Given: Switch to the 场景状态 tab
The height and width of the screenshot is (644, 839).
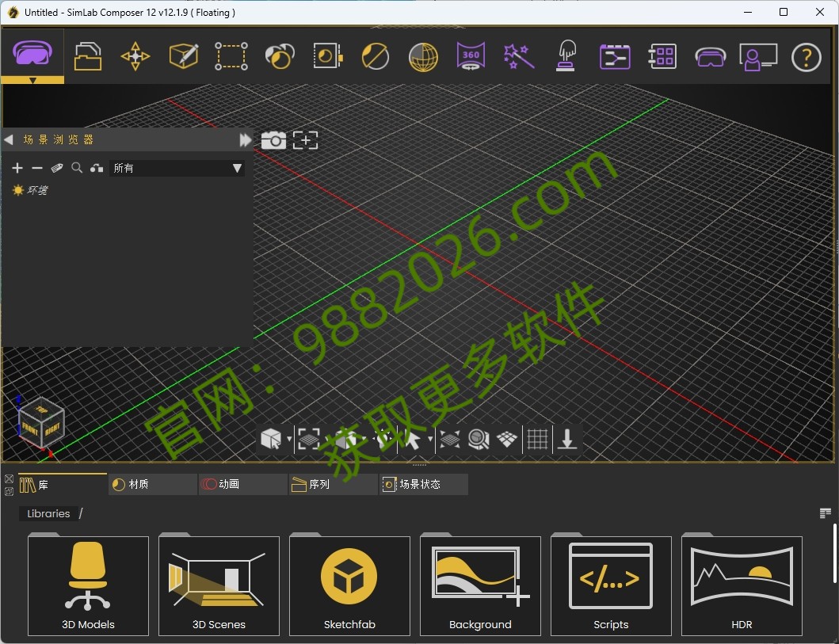Looking at the screenshot, I should point(424,485).
